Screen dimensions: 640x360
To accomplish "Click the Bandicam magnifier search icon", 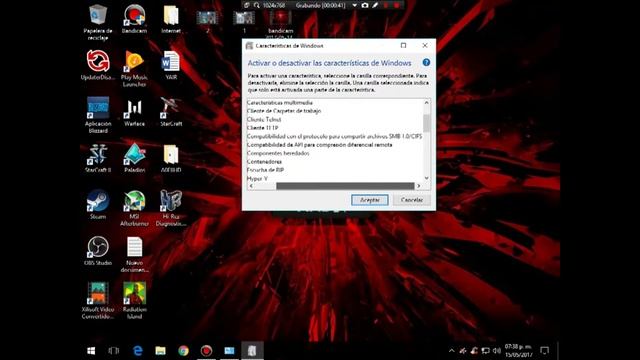I will coord(256,5).
